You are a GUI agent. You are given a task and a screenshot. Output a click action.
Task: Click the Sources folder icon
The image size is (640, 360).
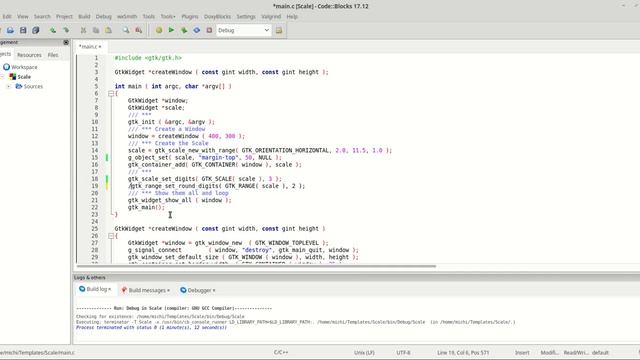pyautogui.click(x=19, y=86)
